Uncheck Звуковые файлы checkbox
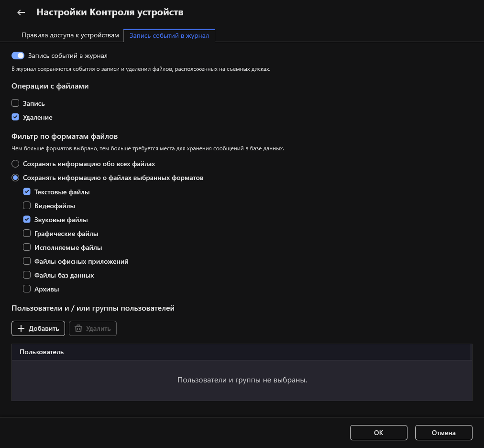Screen dimensions: 484x448 (x=27, y=220)
